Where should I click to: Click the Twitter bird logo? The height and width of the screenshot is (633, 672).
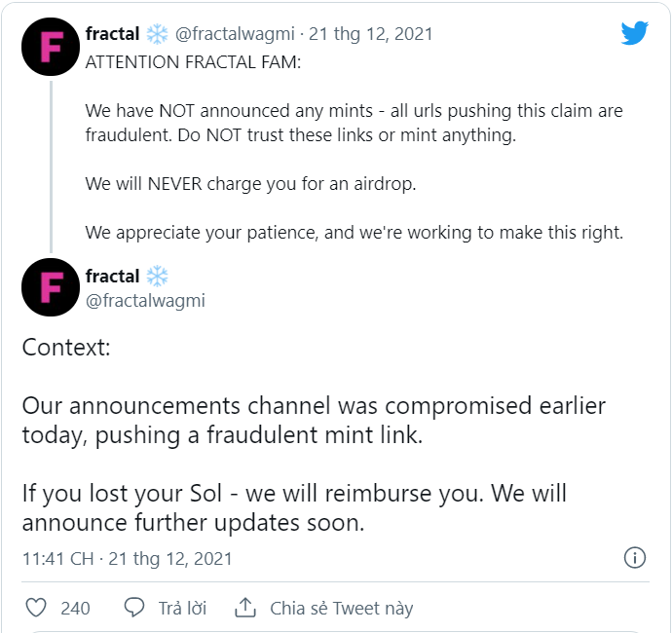pyautogui.click(x=634, y=33)
